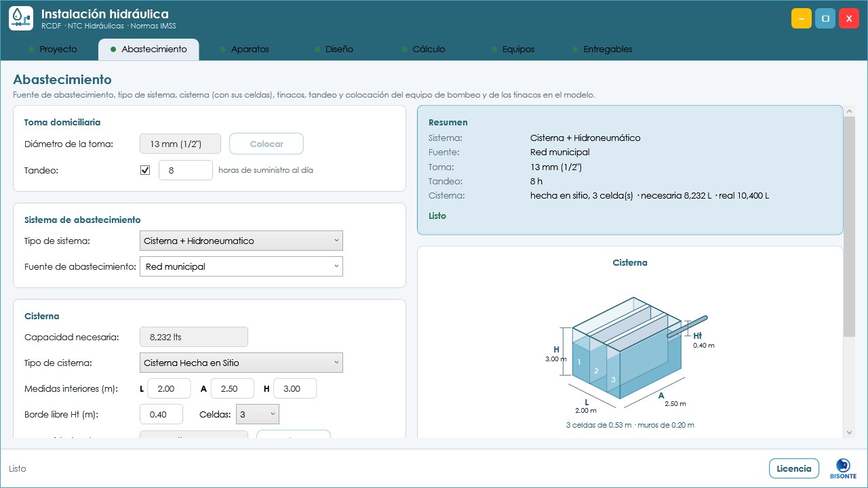Click the Tandeo hours input field
868x488 pixels.
[x=186, y=170]
